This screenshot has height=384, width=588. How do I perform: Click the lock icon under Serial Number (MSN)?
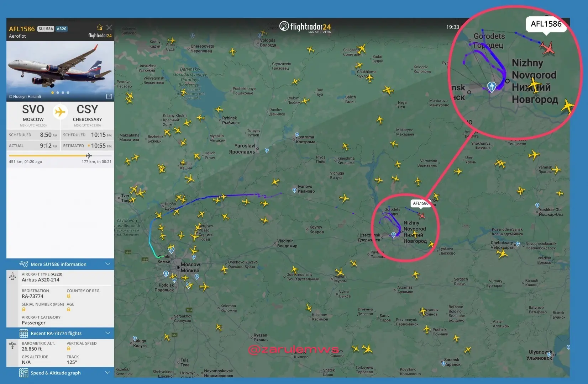[24, 309]
